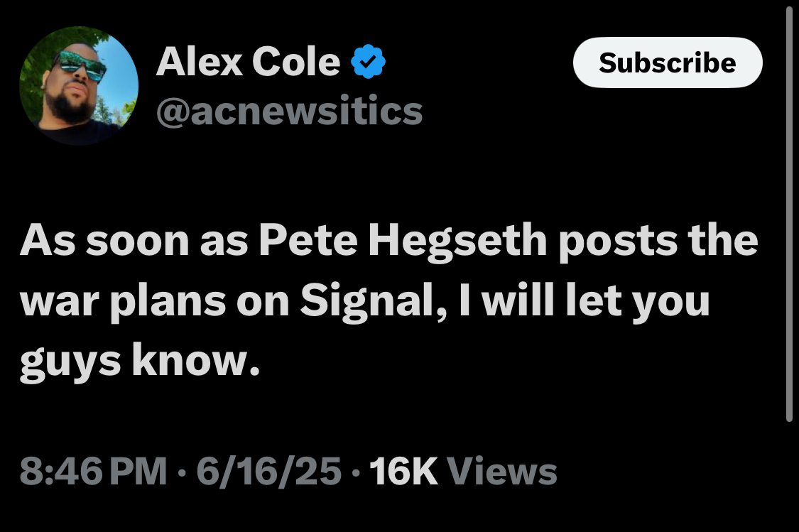Image resolution: width=799 pixels, height=532 pixels.
Task: Visit the @acnewsitics handle
Action: 290,110
